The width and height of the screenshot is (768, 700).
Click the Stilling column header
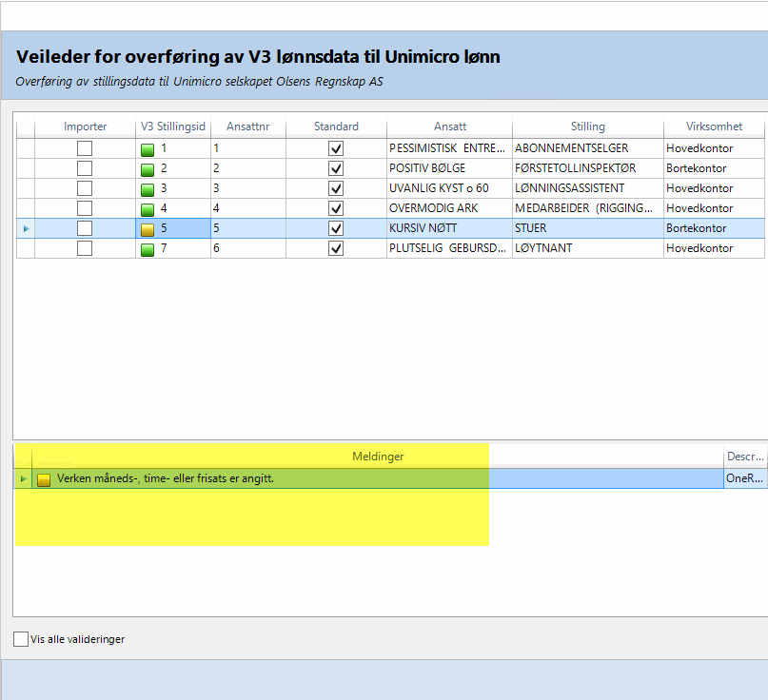click(587, 126)
